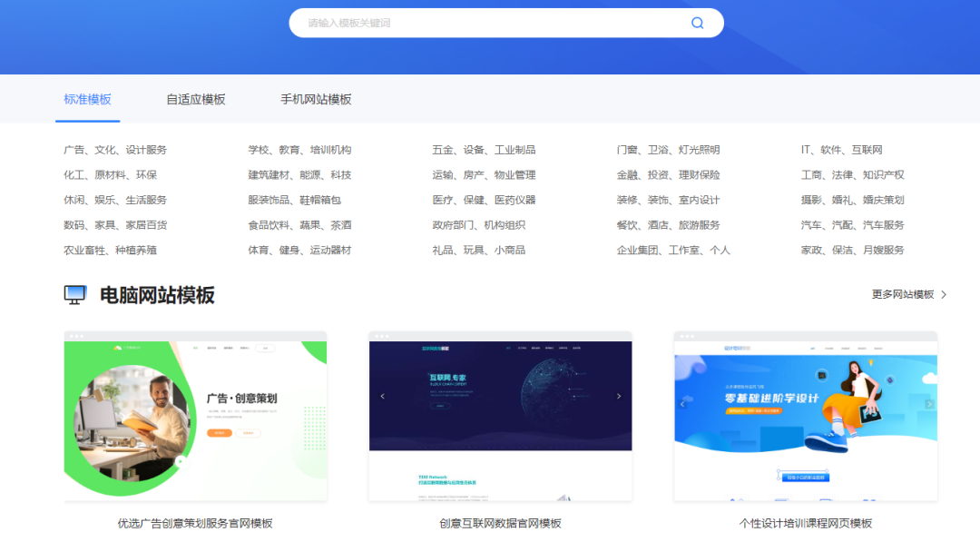This screenshot has height=542, width=980.
Task: Click the computer monitor icon beside 电脑网站模板
Action: coord(74,294)
